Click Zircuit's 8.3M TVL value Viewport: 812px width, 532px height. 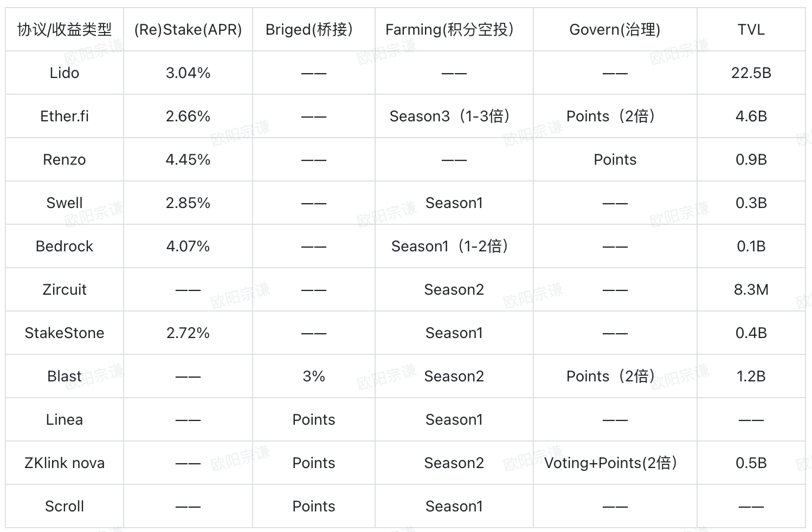coord(751,290)
